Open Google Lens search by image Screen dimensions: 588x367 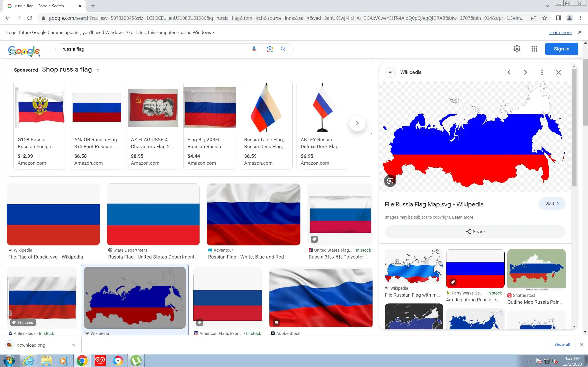point(269,49)
